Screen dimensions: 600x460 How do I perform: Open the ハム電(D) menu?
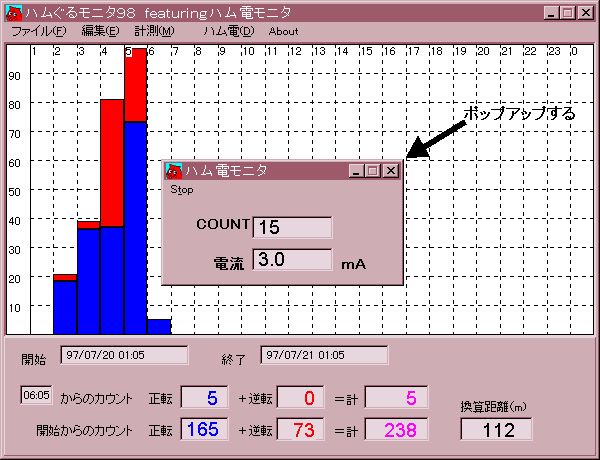pyautogui.click(x=228, y=31)
